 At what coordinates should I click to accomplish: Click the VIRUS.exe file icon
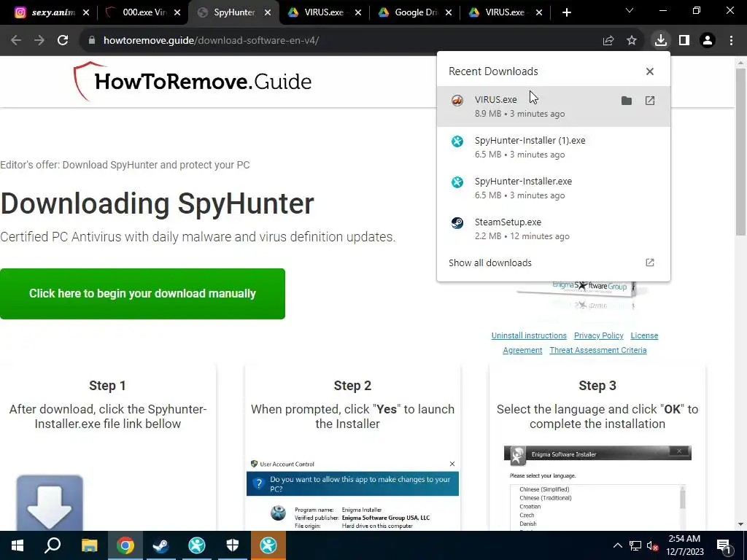point(457,100)
